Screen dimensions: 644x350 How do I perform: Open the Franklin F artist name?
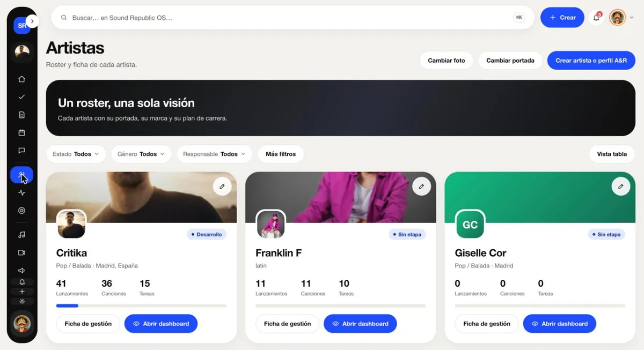click(279, 253)
